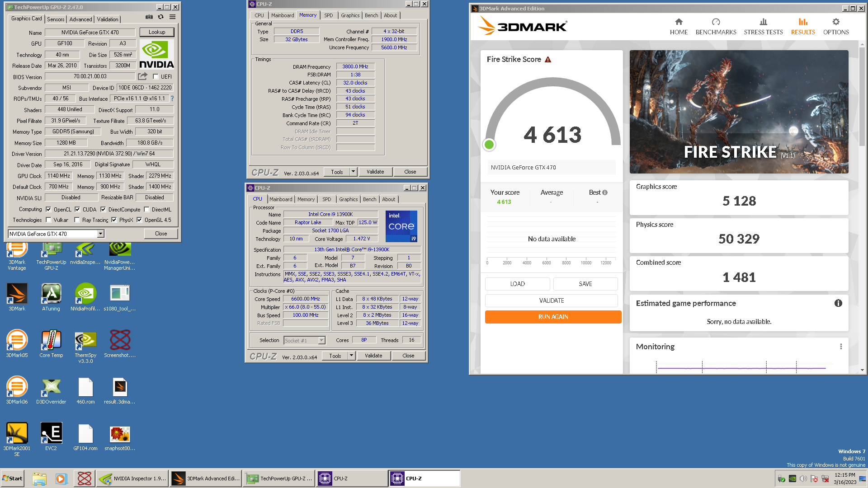Click the Fire Strike warning triangle icon

pos(548,60)
